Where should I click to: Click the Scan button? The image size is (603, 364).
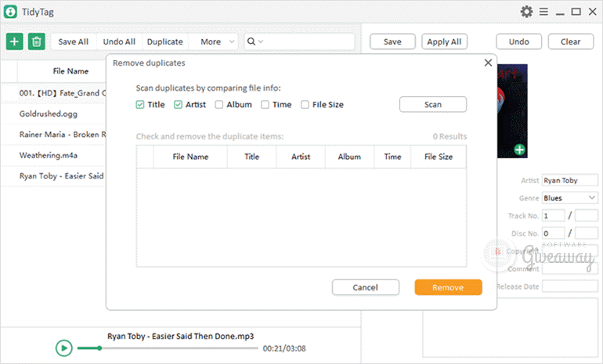pyautogui.click(x=433, y=104)
